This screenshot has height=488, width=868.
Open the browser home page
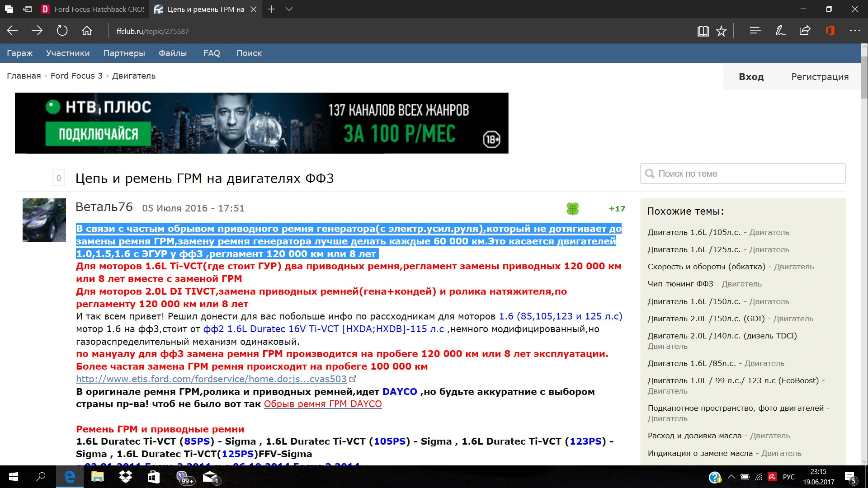87,31
